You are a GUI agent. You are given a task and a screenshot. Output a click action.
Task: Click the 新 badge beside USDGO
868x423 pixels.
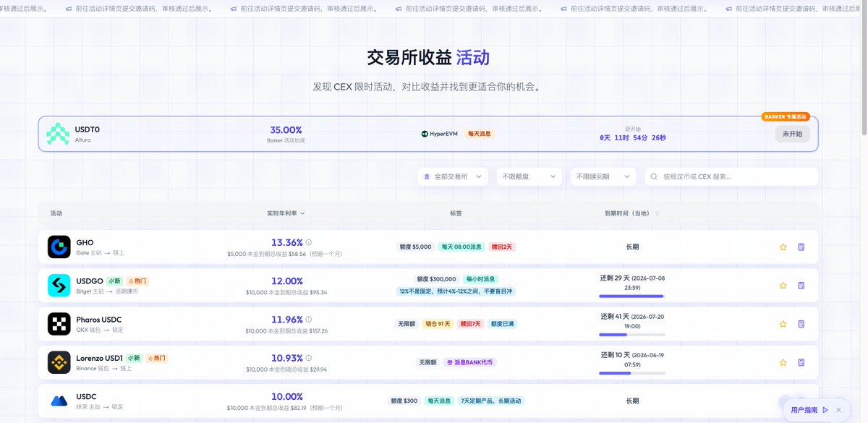pos(114,281)
